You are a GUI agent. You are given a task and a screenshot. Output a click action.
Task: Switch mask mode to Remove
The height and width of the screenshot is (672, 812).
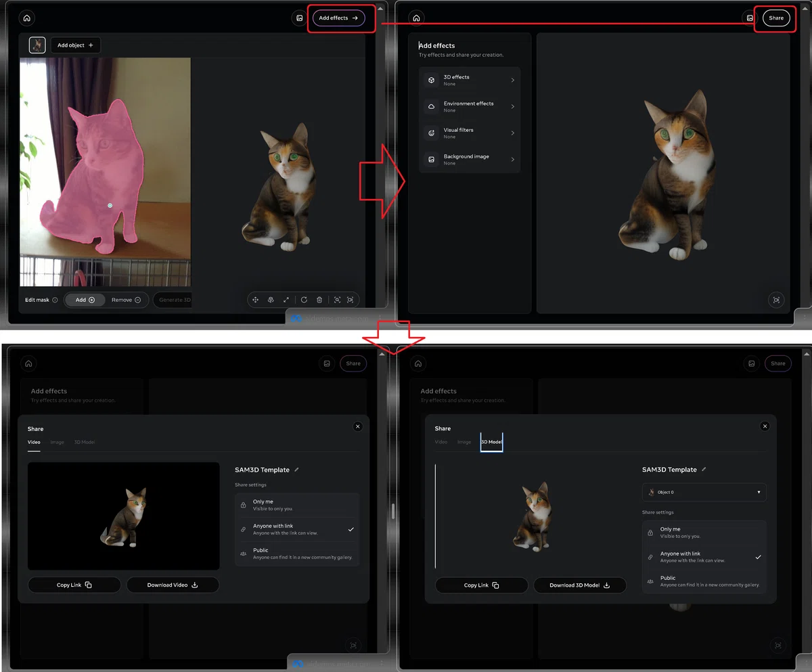tap(126, 300)
